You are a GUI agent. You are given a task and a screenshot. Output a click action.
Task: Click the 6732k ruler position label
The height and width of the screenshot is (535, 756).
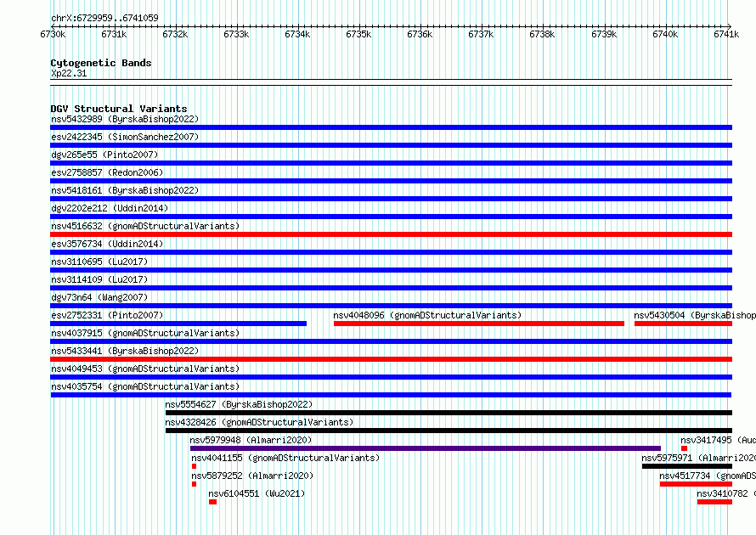click(x=175, y=34)
